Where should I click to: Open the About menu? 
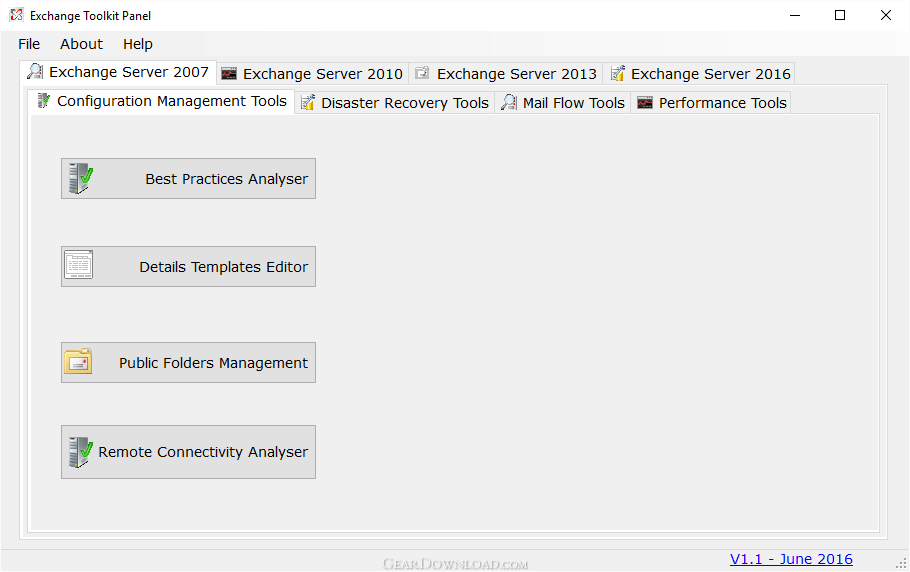tap(81, 44)
